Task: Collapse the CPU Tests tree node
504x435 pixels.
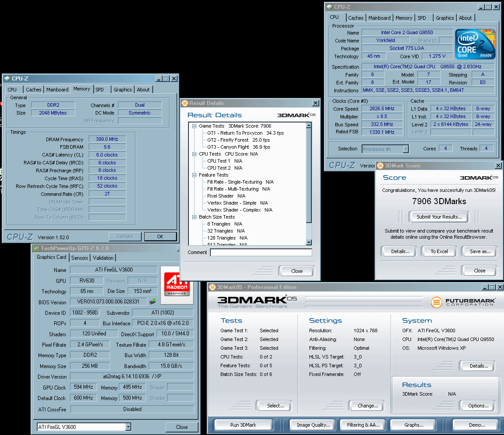Action: 194,154
